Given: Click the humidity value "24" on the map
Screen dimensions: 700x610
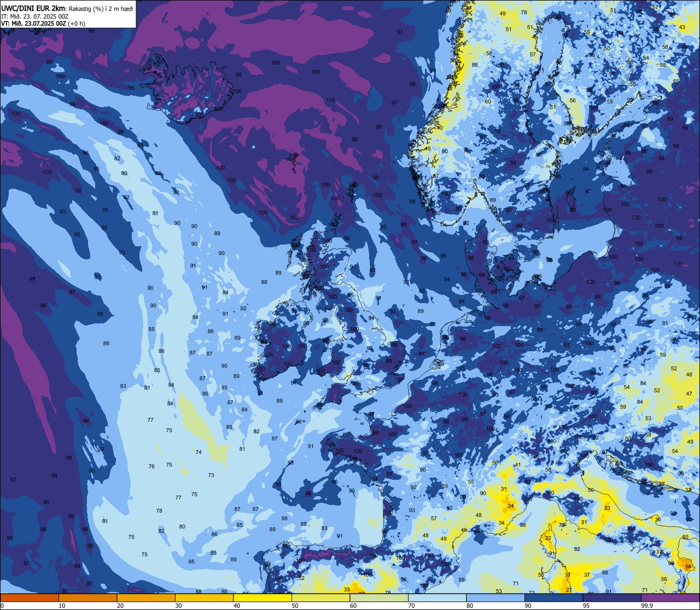Looking at the screenshot, I should click(x=511, y=506).
